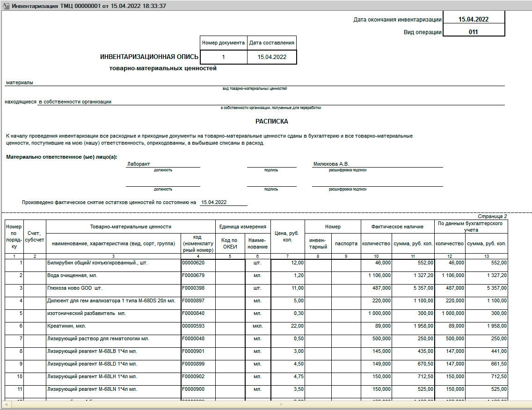The width and height of the screenshot is (532, 410).
Task: Select the inventory end date 15.04.2022 cell
Action: 474,20
